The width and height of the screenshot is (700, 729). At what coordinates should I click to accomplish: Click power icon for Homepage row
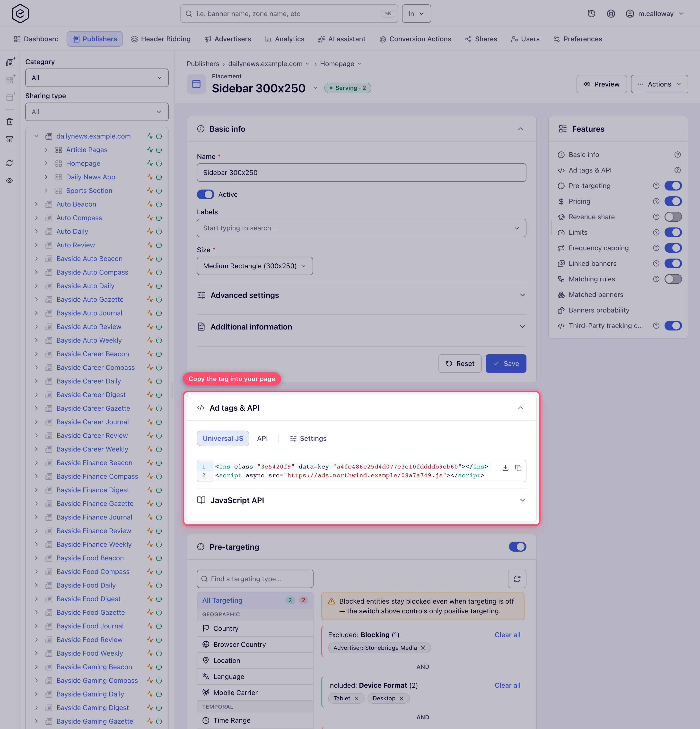(159, 163)
